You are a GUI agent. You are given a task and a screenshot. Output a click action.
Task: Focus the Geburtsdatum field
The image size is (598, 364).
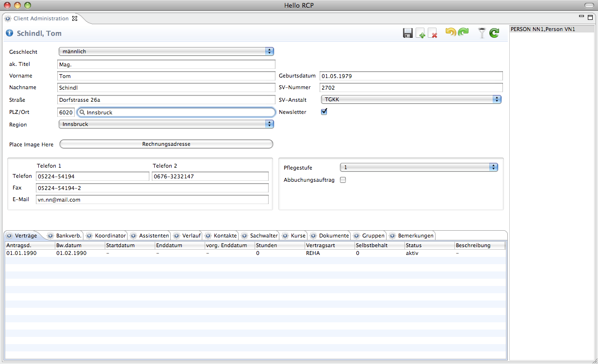coord(411,76)
